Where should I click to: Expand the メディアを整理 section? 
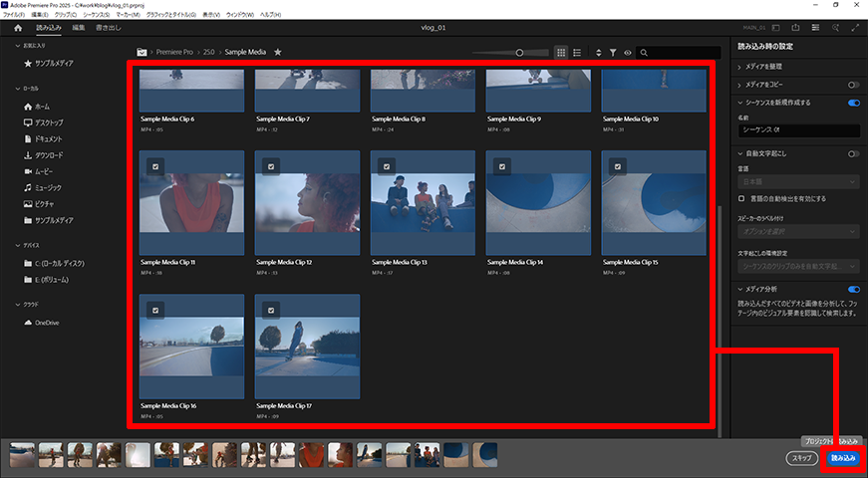(x=740, y=67)
